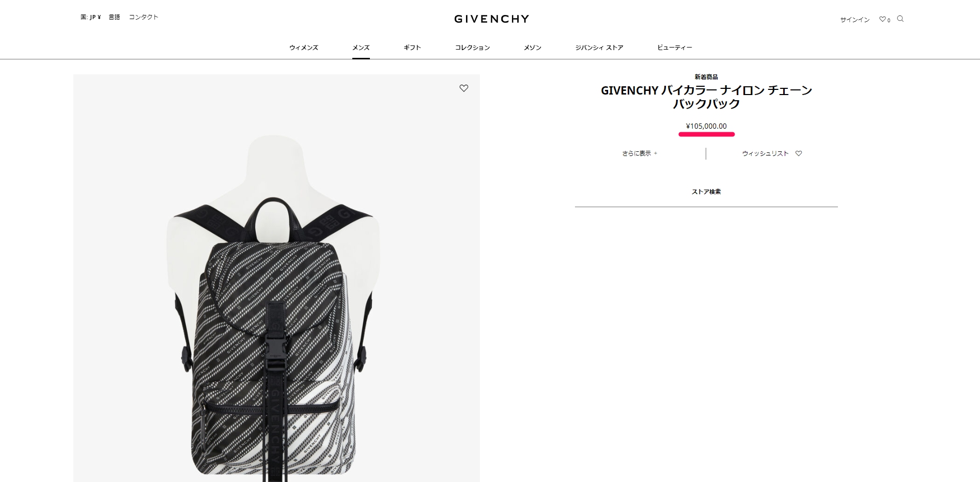Click the ¥105,000.00 price text

click(x=706, y=126)
